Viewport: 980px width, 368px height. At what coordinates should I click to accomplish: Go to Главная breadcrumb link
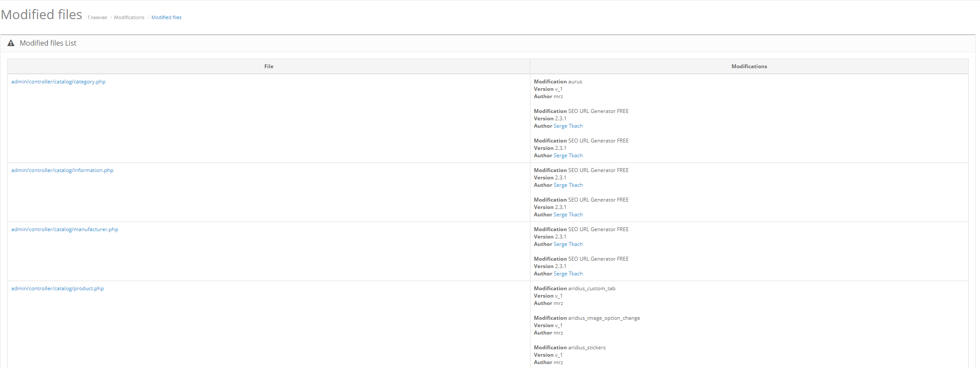tap(97, 17)
